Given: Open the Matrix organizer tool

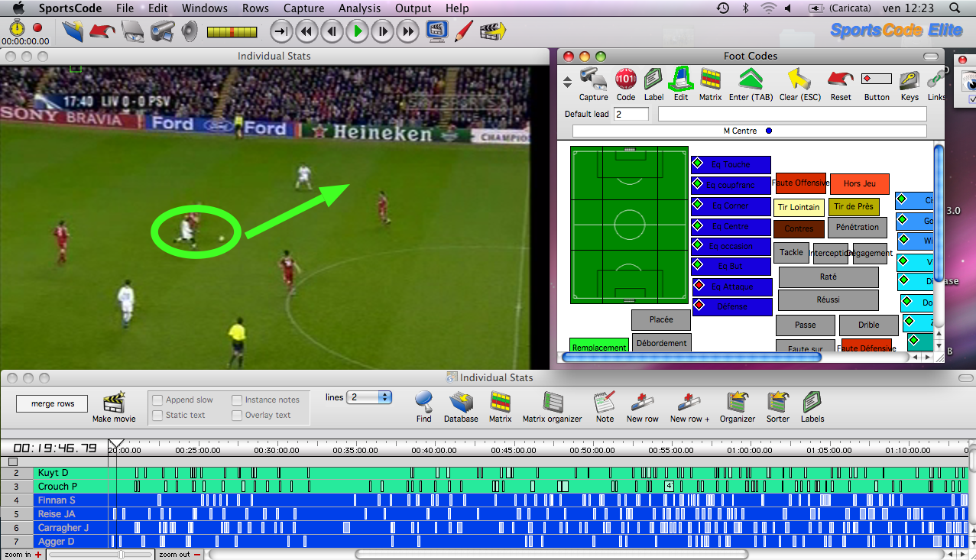Looking at the screenshot, I should tap(552, 401).
